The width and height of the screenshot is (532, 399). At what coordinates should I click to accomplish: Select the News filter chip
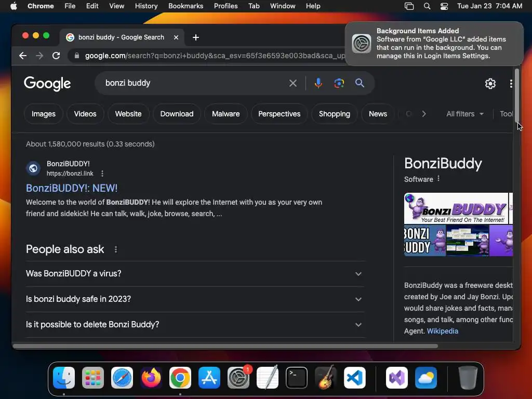378,114
